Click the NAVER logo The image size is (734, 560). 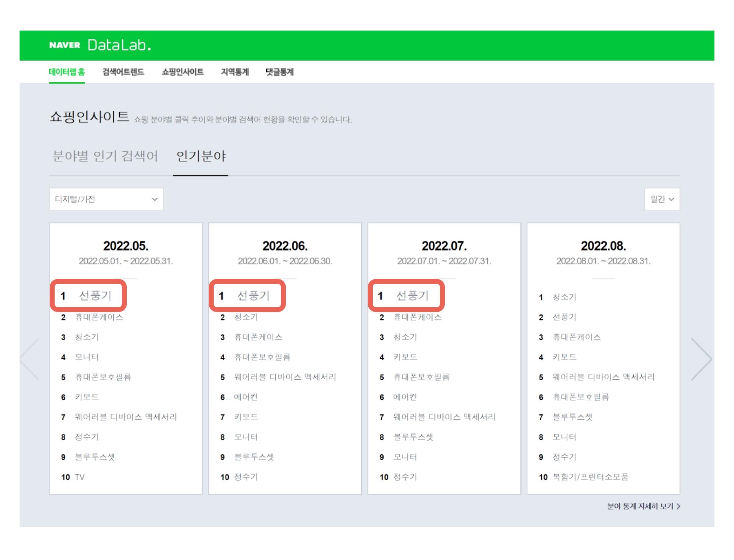pyautogui.click(x=64, y=45)
